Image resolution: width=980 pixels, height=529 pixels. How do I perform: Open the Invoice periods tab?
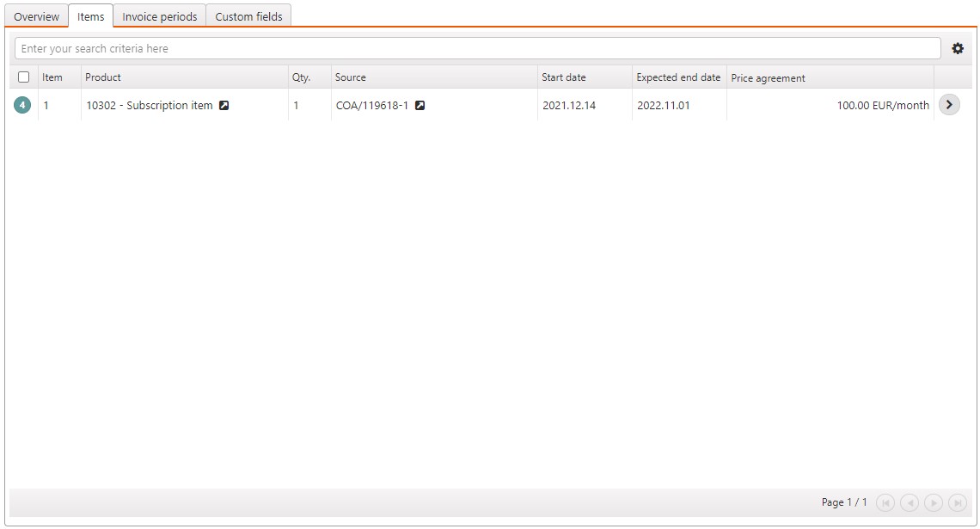click(160, 16)
